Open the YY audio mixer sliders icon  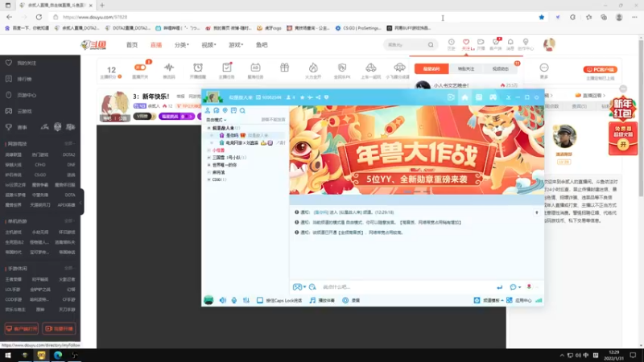pyautogui.click(x=246, y=300)
